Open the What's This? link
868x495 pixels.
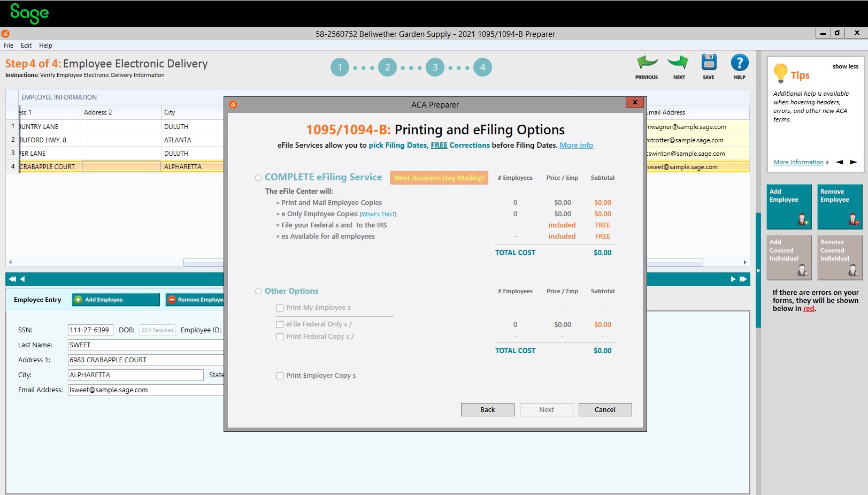pos(378,214)
